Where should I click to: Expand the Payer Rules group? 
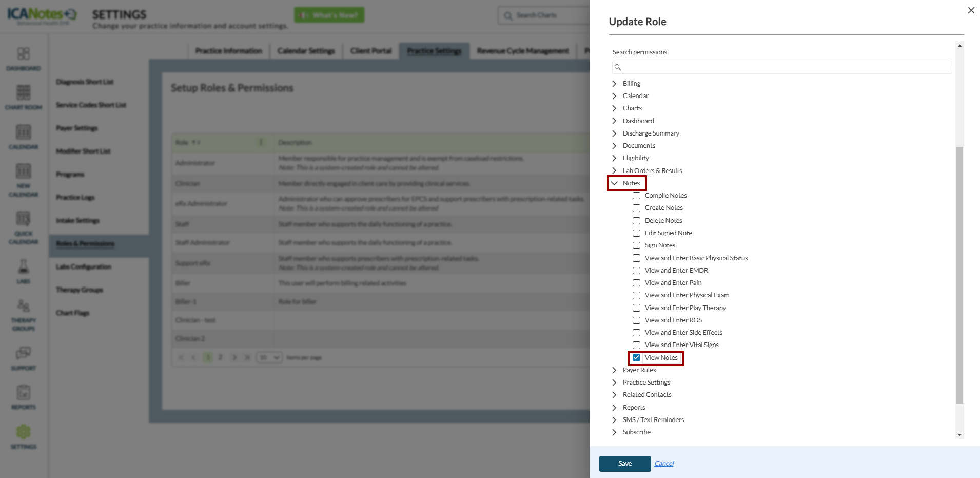point(614,370)
